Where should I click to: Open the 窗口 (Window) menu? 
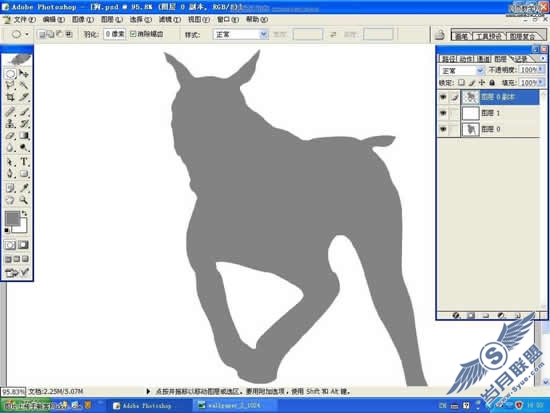[x=228, y=20]
